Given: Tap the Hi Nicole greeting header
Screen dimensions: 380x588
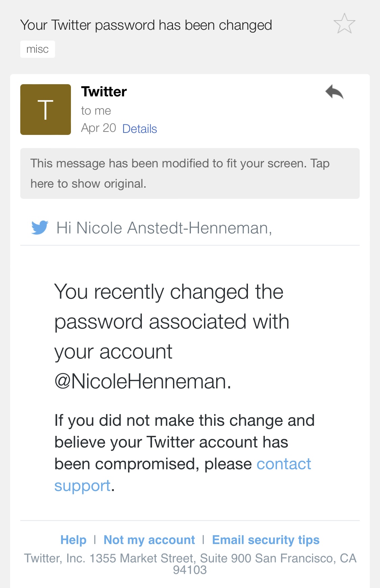Looking at the screenshot, I should (x=164, y=228).
